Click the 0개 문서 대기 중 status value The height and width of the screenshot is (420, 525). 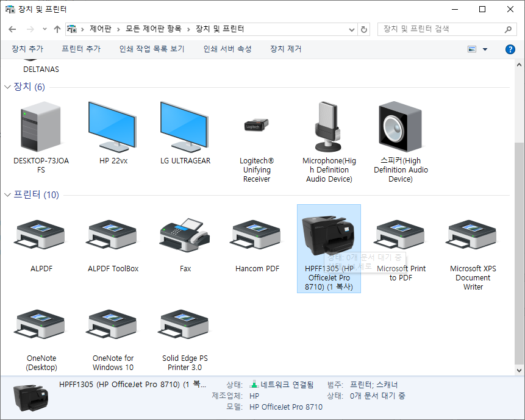pyautogui.click(x=377, y=396)
